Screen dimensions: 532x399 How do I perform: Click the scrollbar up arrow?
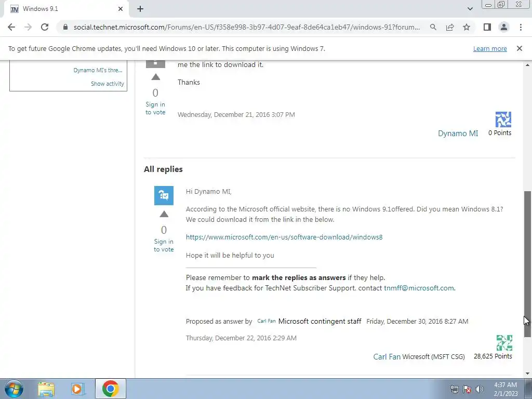[x=528, y=65]
